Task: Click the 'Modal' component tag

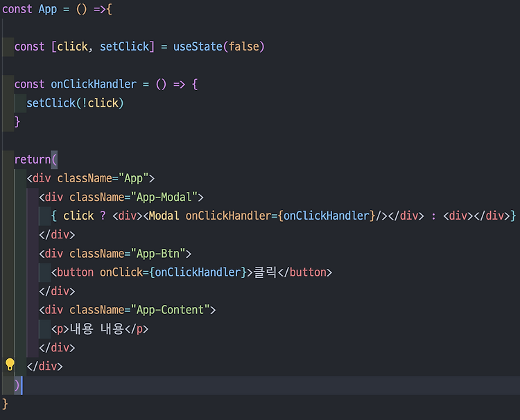Action: coord(164,216)
